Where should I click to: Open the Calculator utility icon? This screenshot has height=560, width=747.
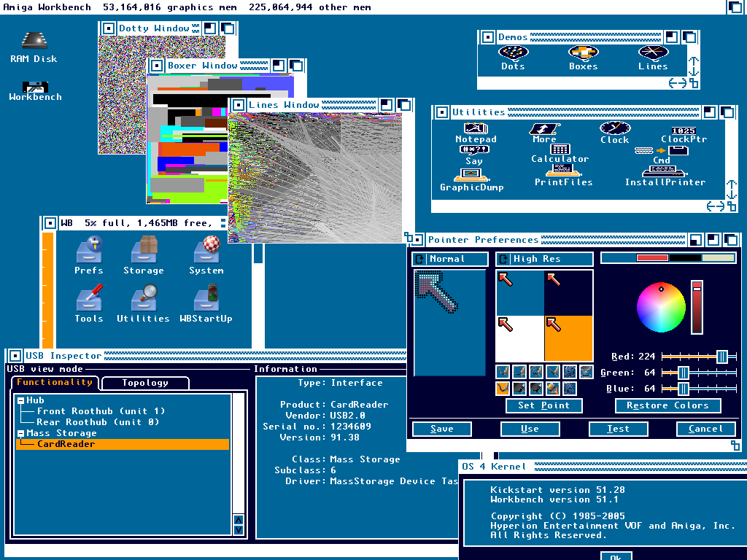(560, 150)
